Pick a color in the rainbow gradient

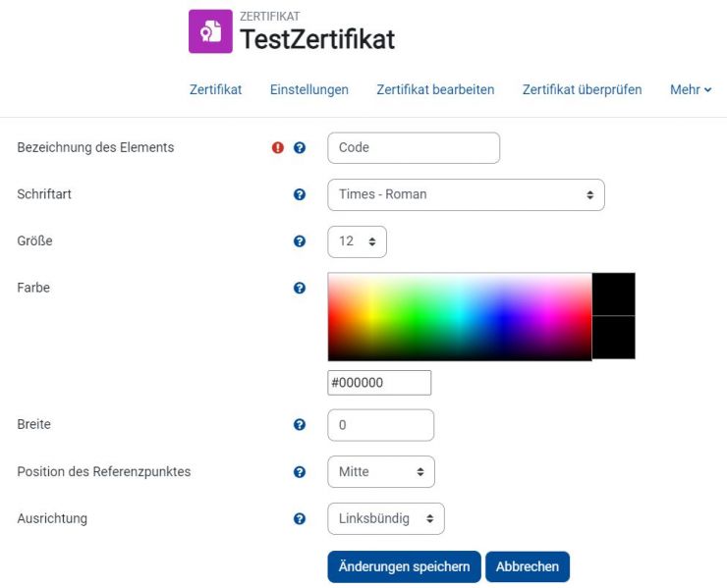click(460, 317)
